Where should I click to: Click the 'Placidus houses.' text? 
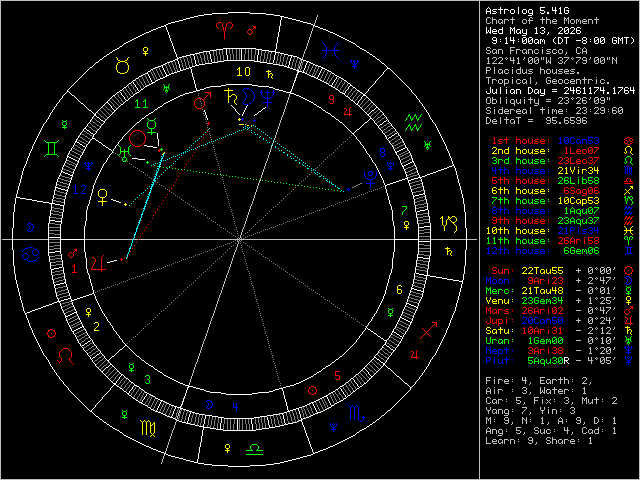tap(533, 71)
